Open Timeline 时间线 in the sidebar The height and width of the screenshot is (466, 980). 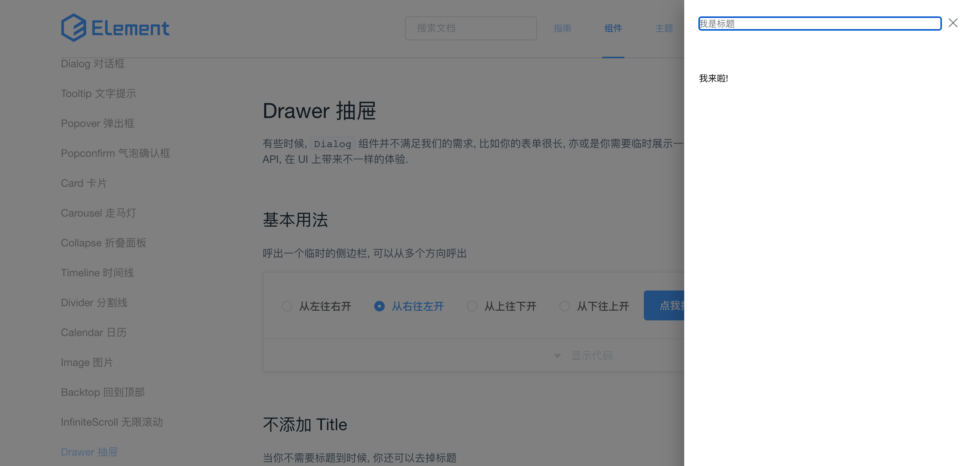97,272
